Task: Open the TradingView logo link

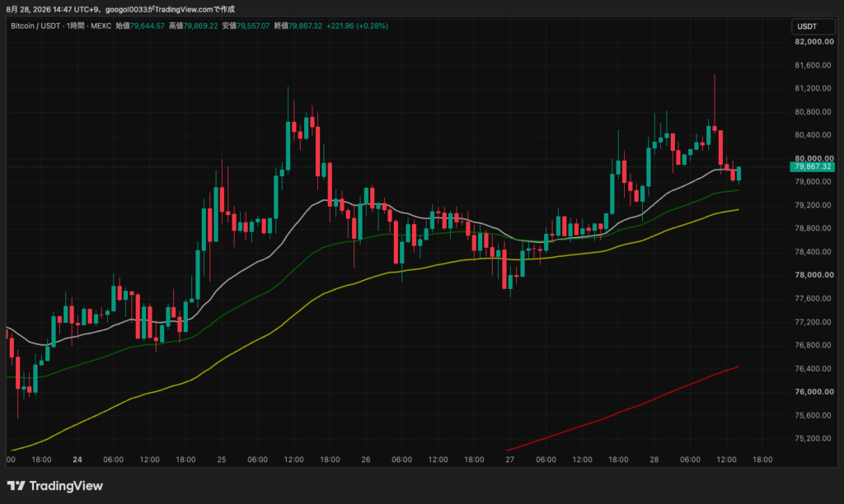Action: 55,486
